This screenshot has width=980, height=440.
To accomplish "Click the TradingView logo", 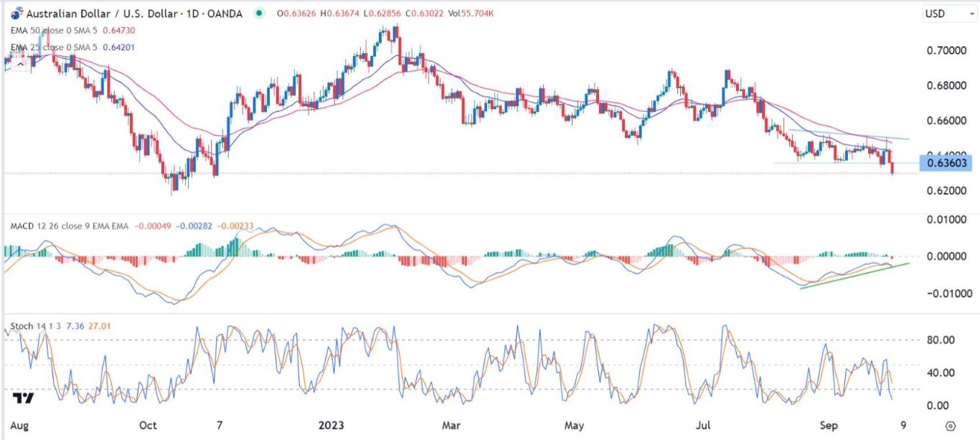I will (23, 399).
